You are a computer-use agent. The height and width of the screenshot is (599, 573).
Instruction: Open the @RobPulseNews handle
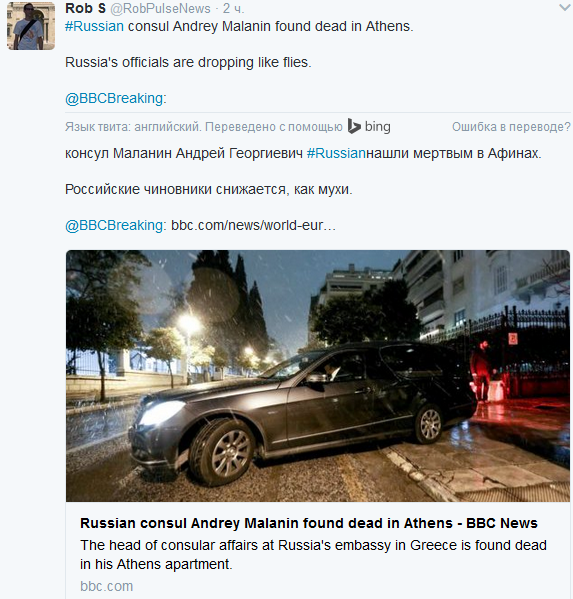[x=160, y=8]
